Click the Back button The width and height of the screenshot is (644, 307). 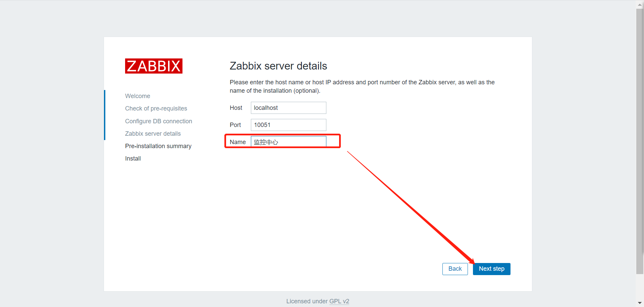pyautogui.click(x=455, y=269)
